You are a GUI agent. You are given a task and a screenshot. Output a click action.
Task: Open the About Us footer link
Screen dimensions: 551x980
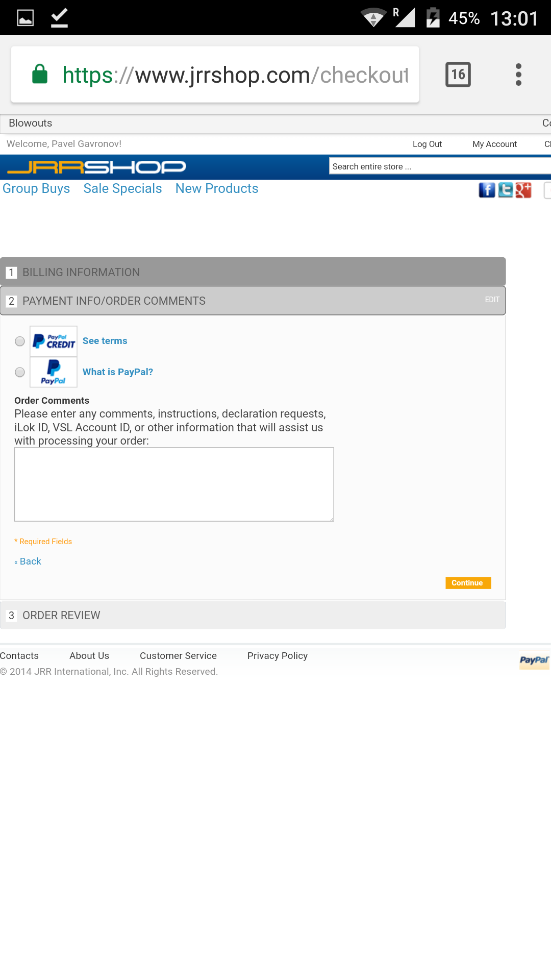(x=89, y=656)
